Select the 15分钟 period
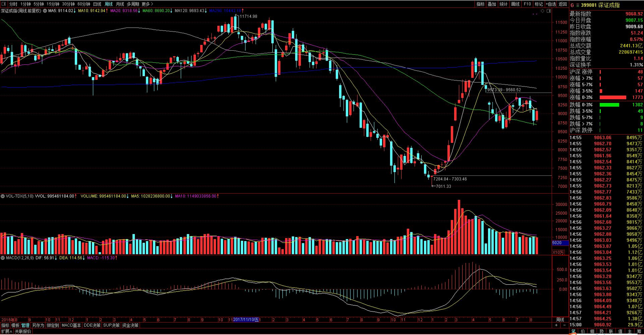Viewport: 644px width, 335px height. tap(53, 4)
